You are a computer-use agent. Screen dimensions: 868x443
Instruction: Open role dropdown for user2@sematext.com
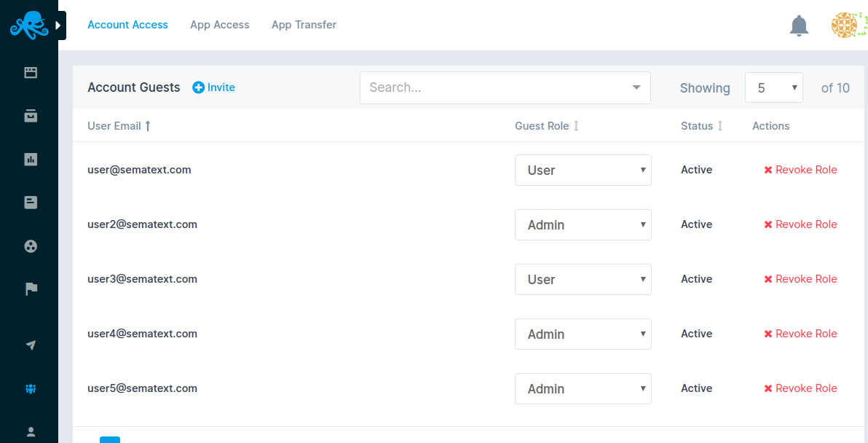pos(583,225)
